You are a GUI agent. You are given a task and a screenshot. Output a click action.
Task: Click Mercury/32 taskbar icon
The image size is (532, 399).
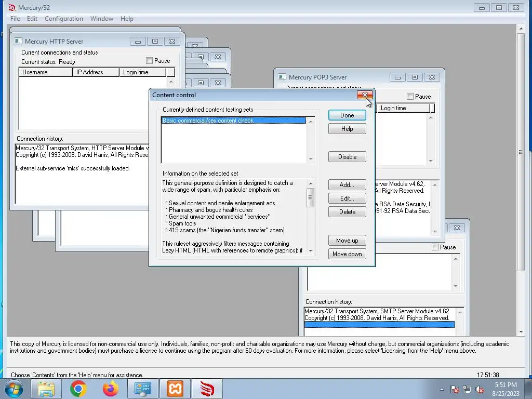(207, 389)
